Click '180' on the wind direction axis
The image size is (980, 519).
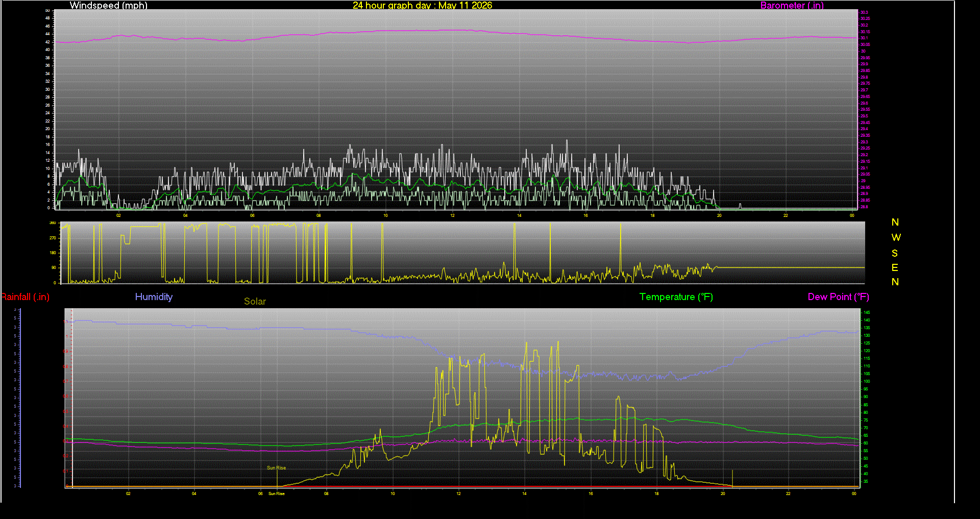coord(53,253)
